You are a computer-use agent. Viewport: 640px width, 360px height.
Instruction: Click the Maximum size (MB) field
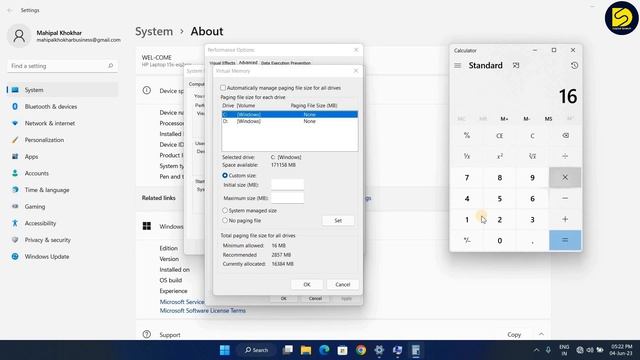(287, 198)
